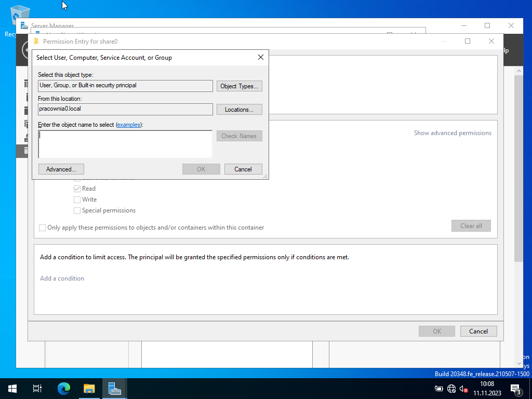Open the Object Types dialog
Screen dimensions: 532x399
click(239, 86)
